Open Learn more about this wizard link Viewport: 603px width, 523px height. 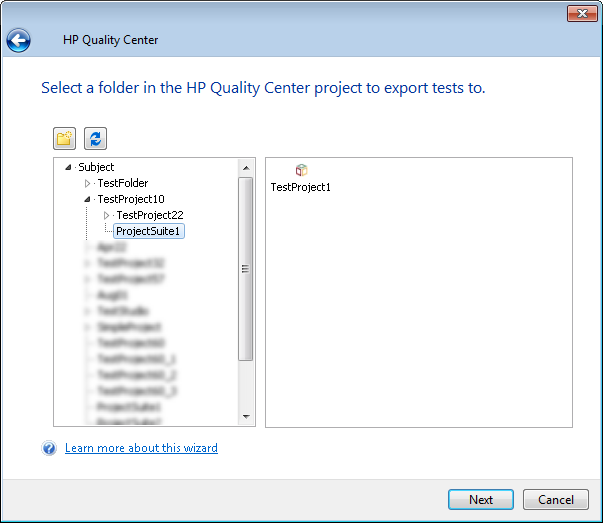click(x=141, y=448)
